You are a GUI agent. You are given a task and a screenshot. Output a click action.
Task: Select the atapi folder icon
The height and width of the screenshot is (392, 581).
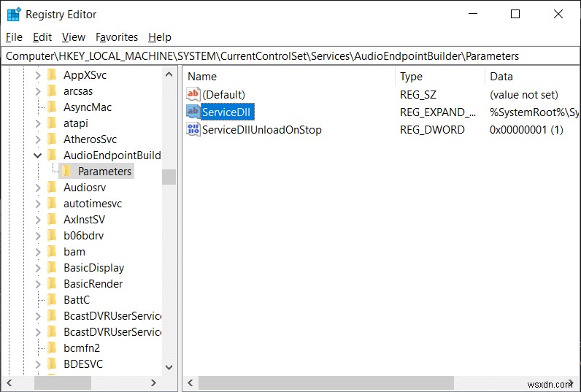(x=53, y=123)
